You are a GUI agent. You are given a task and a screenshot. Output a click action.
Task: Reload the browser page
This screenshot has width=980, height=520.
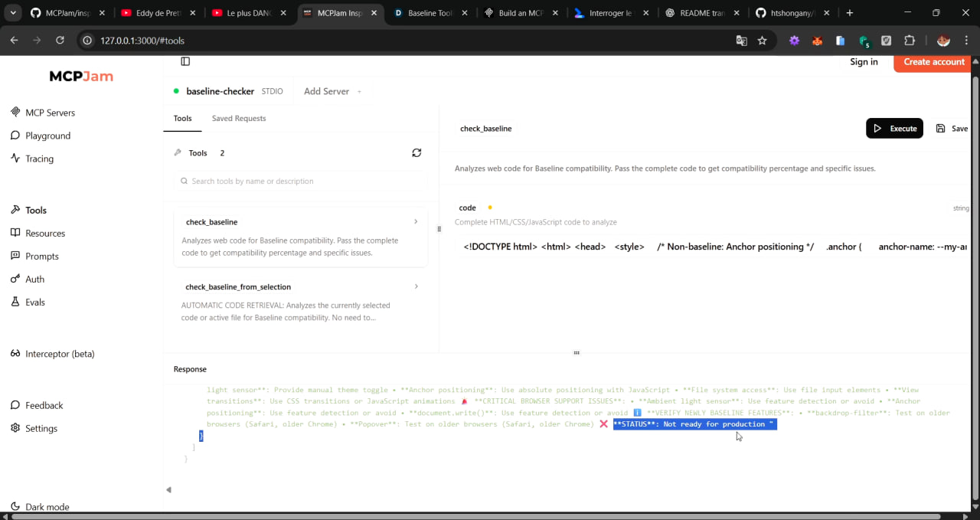click(60, 41)
